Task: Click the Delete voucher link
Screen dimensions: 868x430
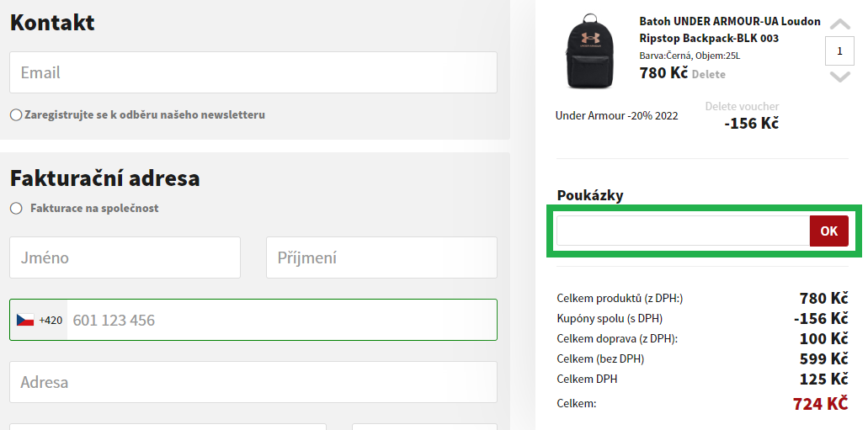Action: point(742,106)
